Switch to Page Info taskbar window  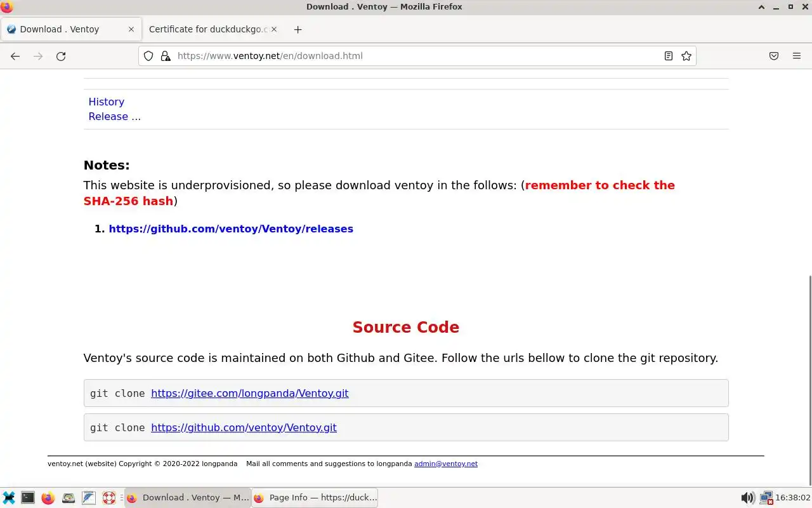point(315,498)
